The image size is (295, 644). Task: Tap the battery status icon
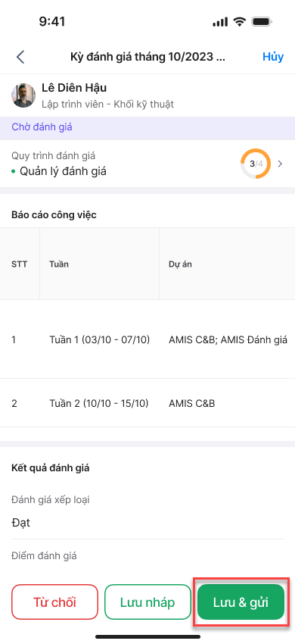[x=262, y=22]
